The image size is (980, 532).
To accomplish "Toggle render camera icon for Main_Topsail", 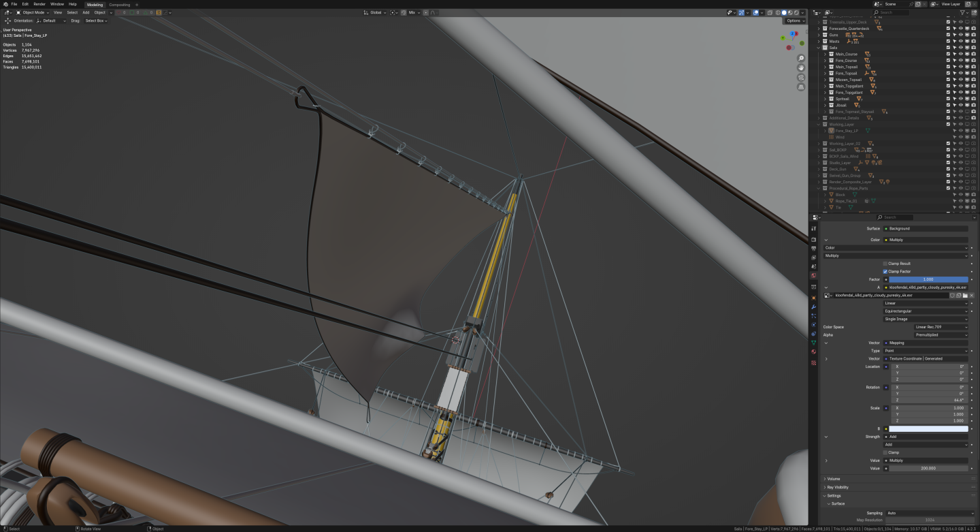I will pos(974,67).
